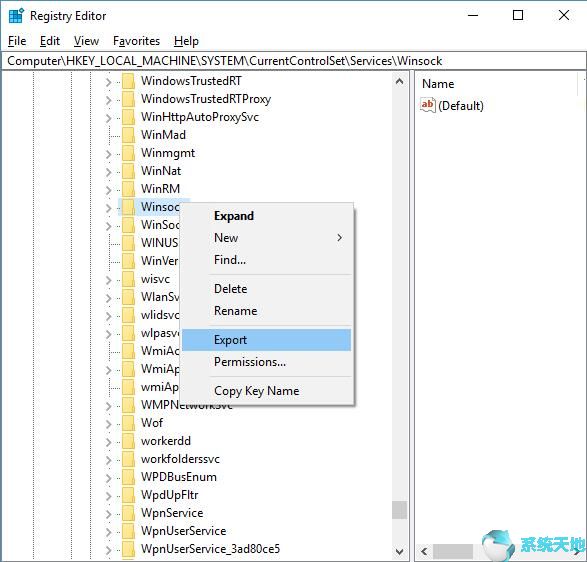Expand the WpnService key

click(x=108, y=514)
